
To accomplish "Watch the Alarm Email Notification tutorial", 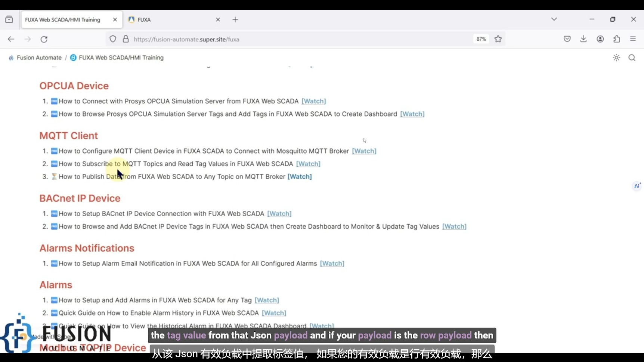I will coord(332,263).
